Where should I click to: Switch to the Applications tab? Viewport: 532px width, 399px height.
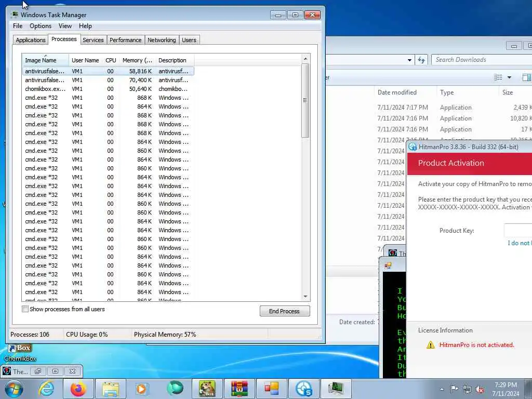(x=31, y=40)
